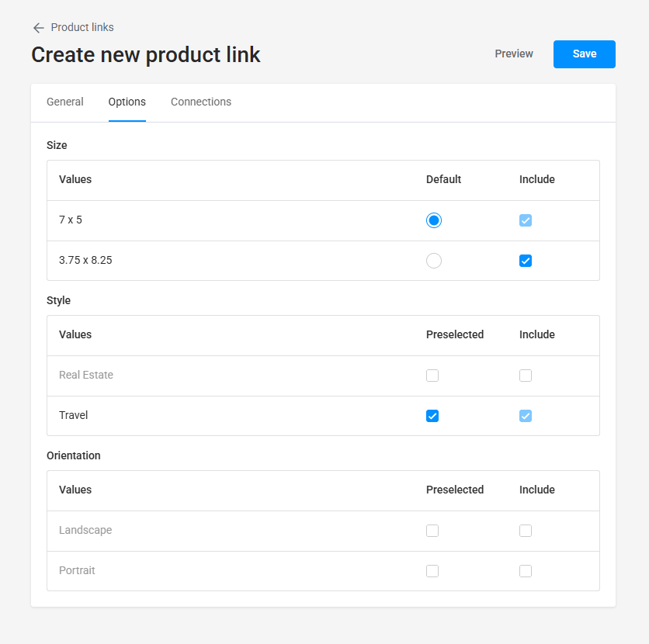Enable Preselected for Landscape orientation

pyautogui.click(x=432, y=530)
